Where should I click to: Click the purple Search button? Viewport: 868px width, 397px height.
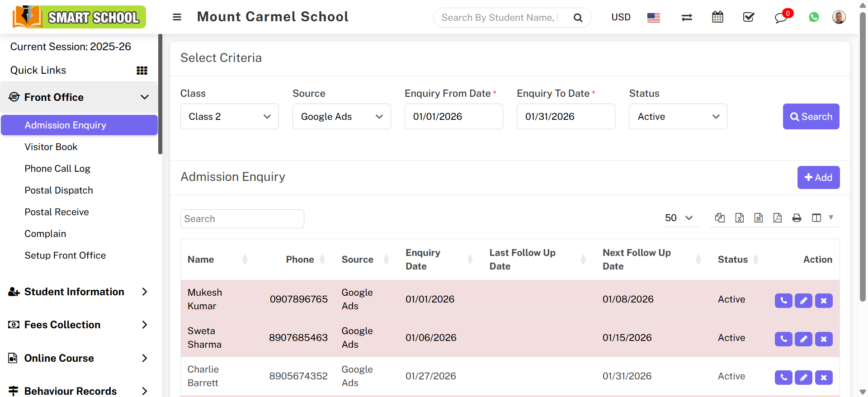(811, 117)
